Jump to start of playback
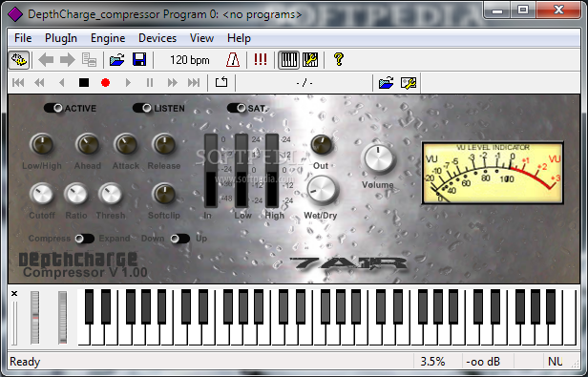Screen dimensions: 588x377 tap(18, 82)
